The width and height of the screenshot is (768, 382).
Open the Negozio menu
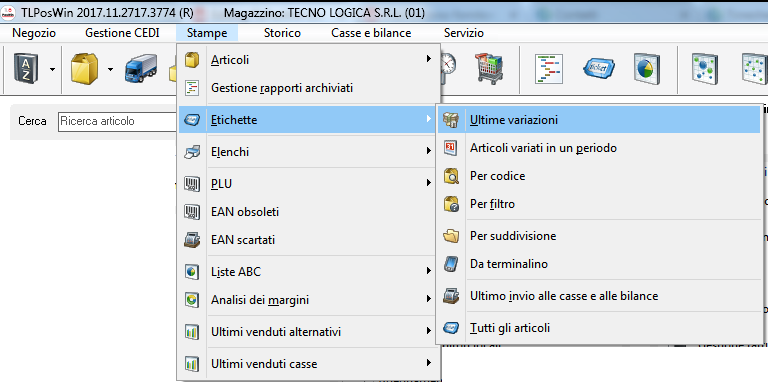[34, 33]
